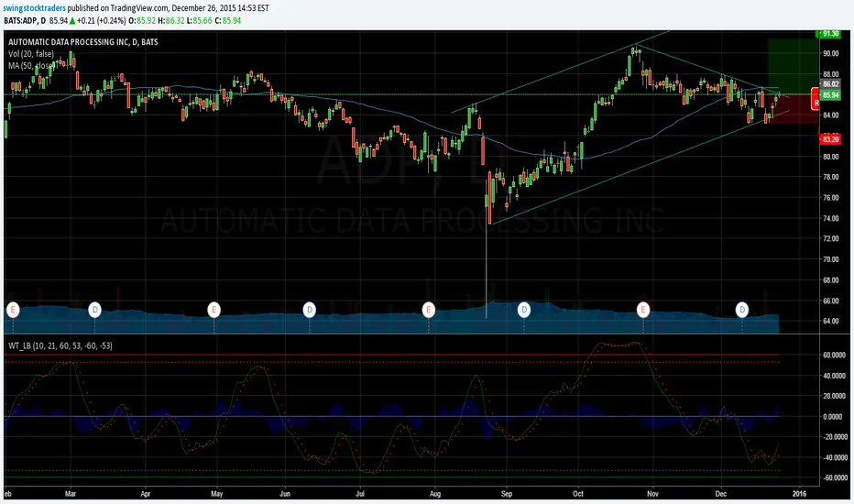Click the Oct label on time axis
Image resolution: width=854 pixels, height=504 pixels.
click(578, 494)
